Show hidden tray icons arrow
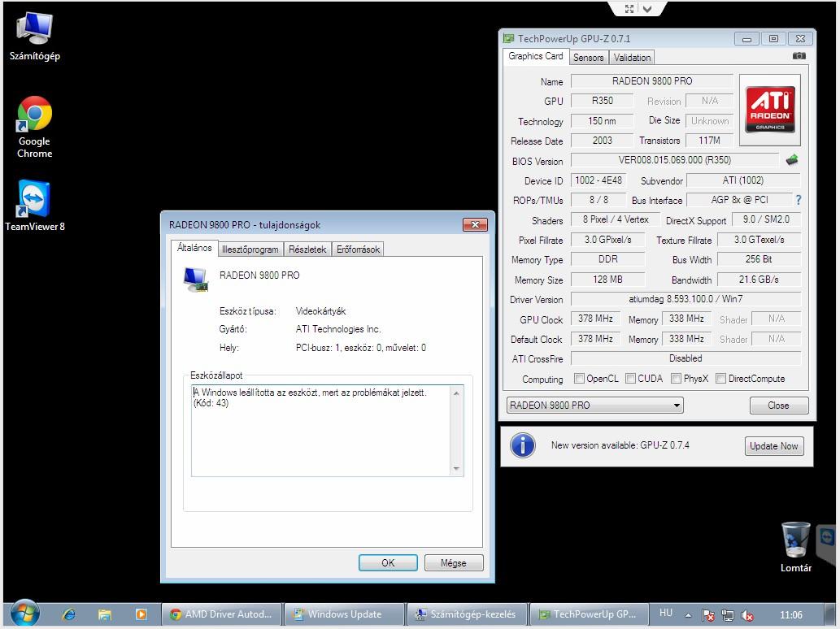This screenshot has height=629, width=840. (688, 615)
